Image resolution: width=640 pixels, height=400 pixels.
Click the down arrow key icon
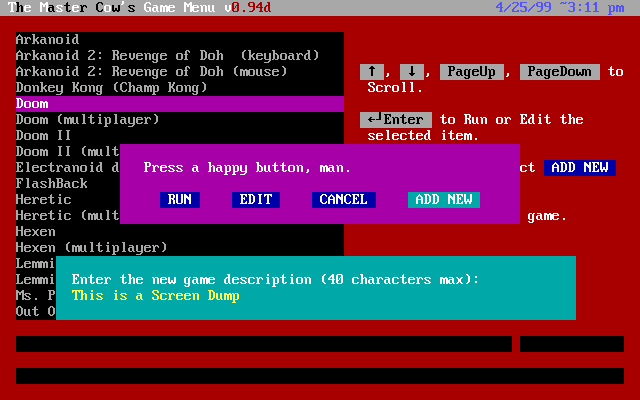[x=412, y=72]
